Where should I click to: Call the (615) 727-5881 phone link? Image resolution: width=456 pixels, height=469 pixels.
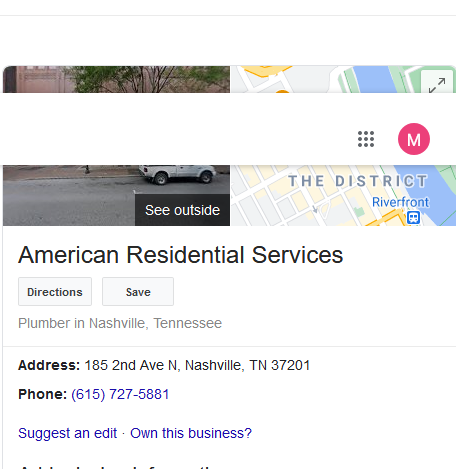click(120, 394)
